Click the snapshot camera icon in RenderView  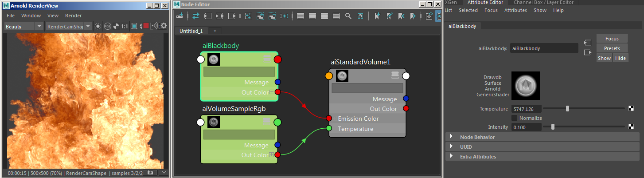(x=151, y=172)
